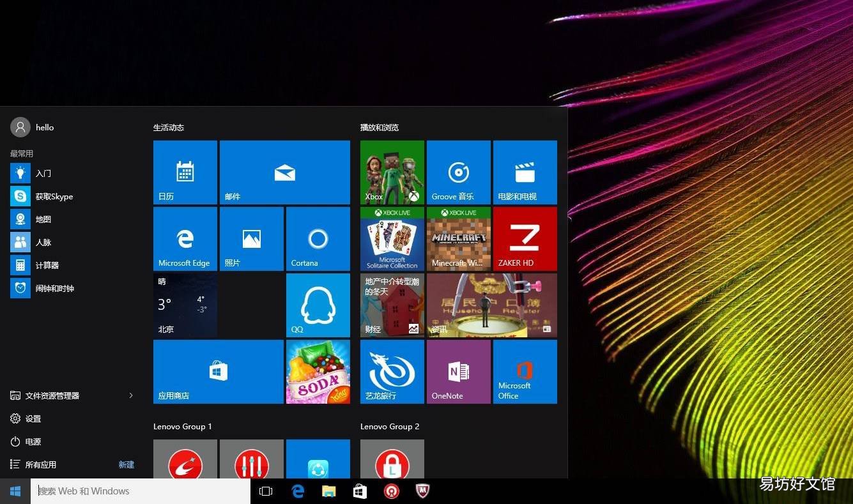Click the Lenovo Group 2 heading
The image size is (853, 504).
click(x=390, y=426)
